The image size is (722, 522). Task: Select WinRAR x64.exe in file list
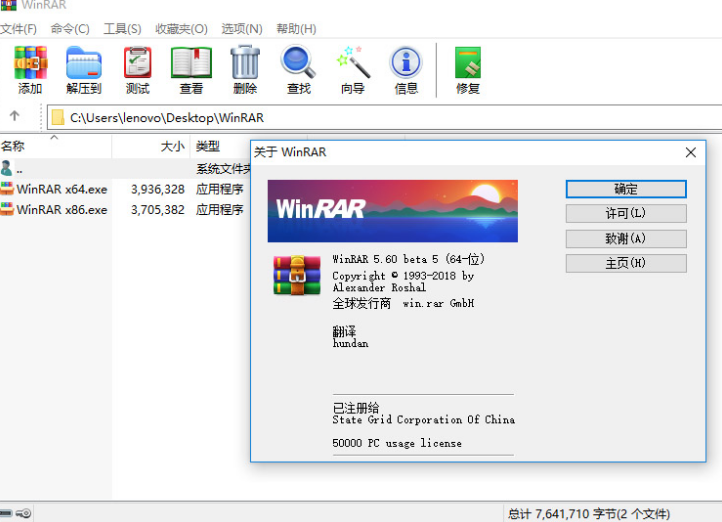[61, 189]
